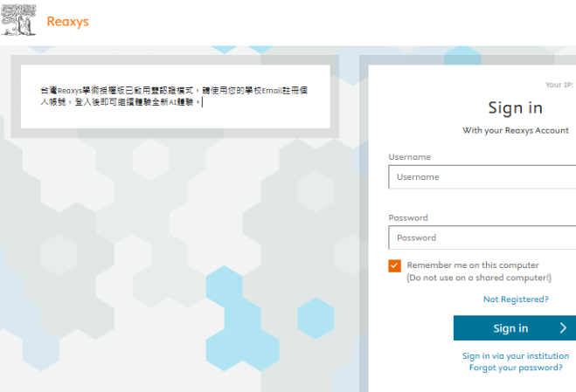576x392 pixels.
Task: Click the 'Sign in' heading
Action: [515, 108]
